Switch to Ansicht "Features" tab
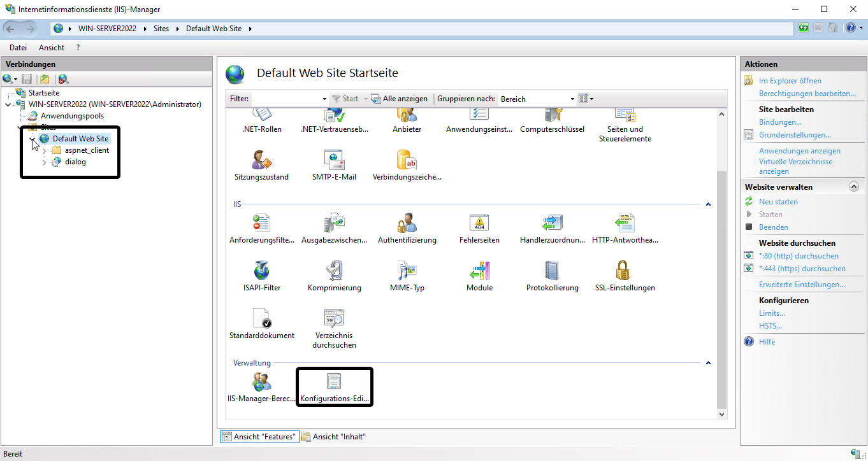 tap(259, 437)
